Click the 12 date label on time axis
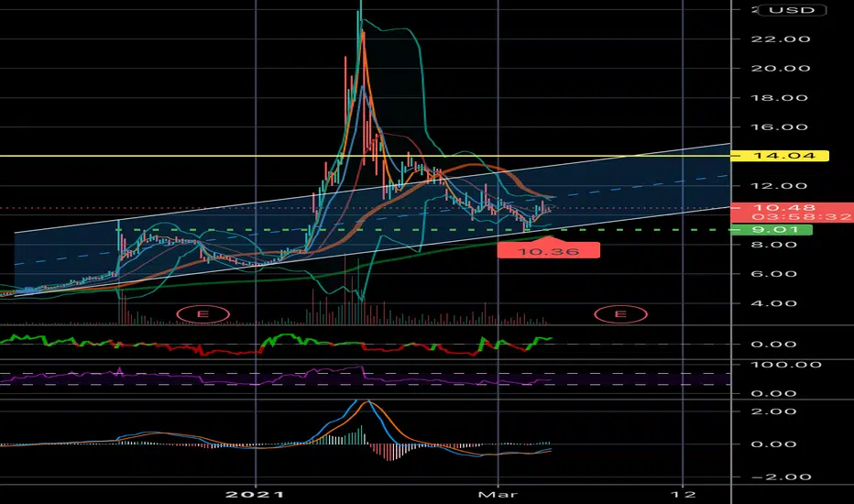Viewport: 854px width, 504px height. click(683, 494)
